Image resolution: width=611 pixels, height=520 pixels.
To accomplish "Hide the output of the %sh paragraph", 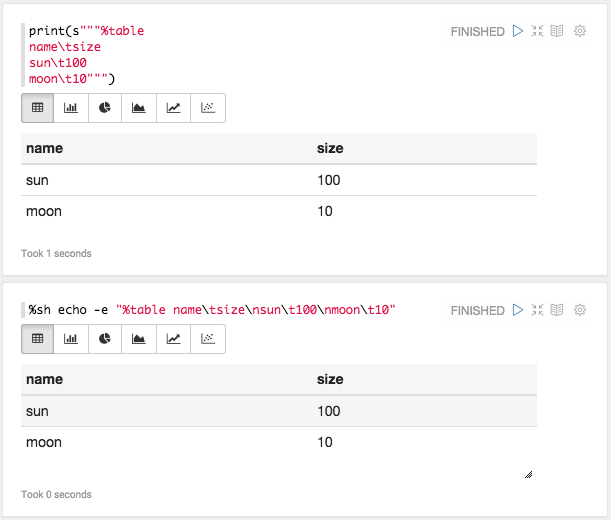I will pos(557,310).
